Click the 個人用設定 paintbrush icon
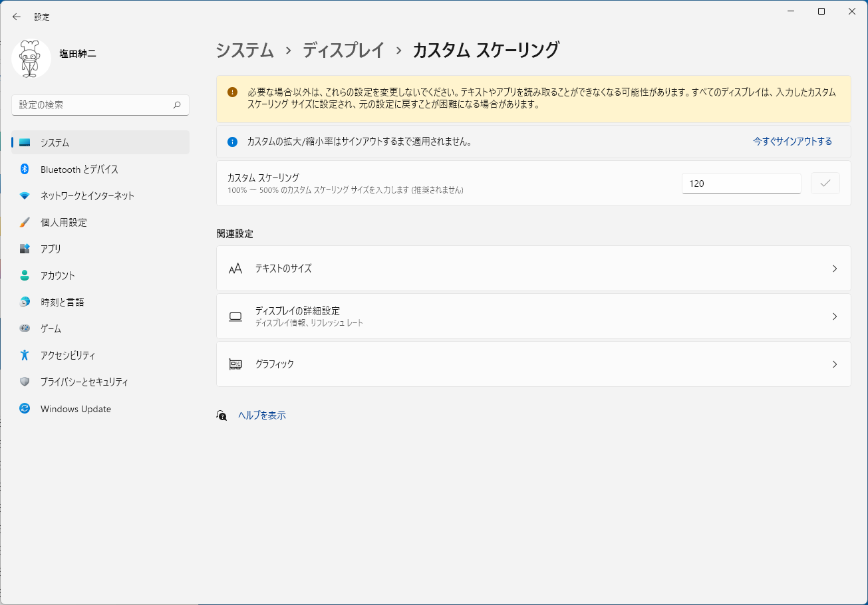Screen dimensions: 868x605 click(x=25, y=223)
